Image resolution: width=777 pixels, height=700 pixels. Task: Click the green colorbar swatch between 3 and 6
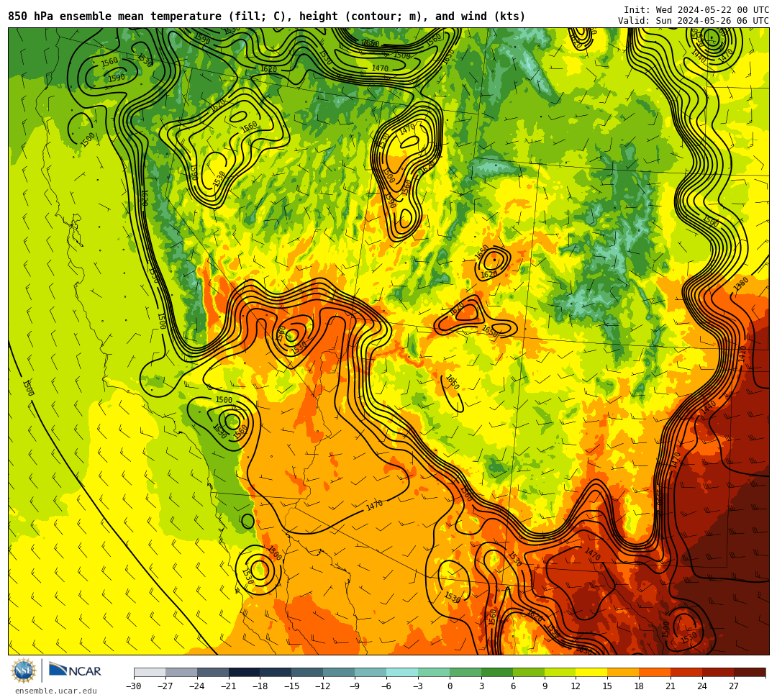[x=497, y=672]
